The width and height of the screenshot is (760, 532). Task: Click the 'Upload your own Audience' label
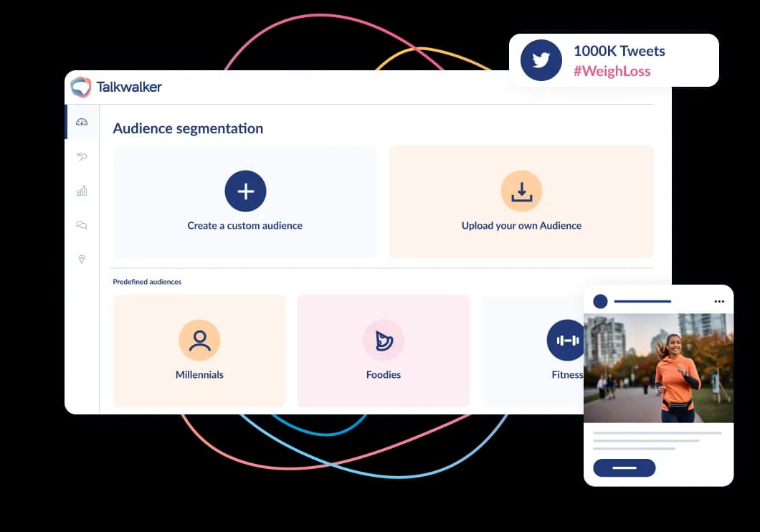tap(521, 226)
